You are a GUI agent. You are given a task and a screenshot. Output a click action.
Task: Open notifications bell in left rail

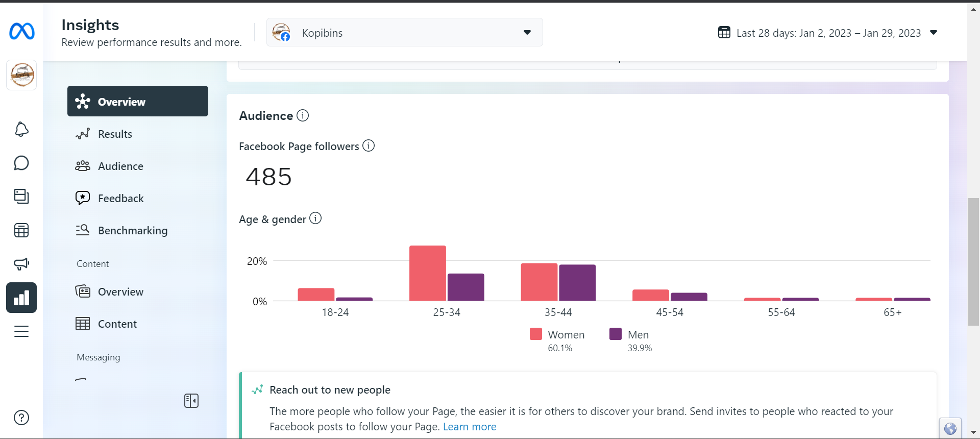21,130
